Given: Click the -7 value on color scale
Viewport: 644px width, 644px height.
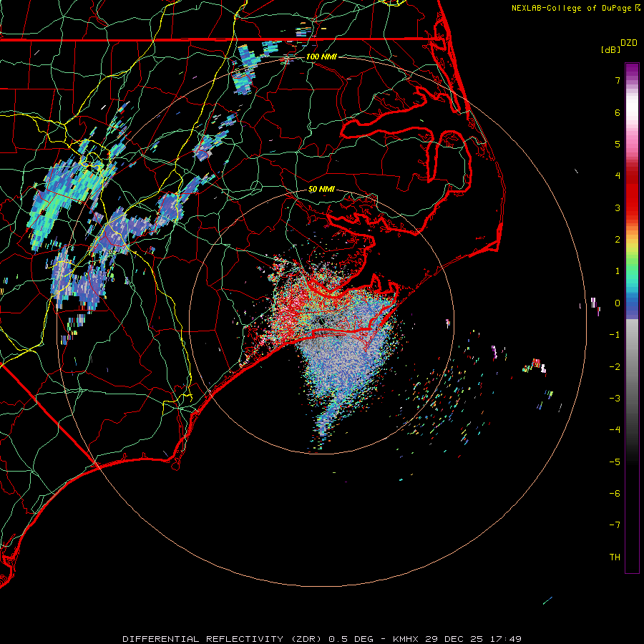Looking at the screenshot, I should coord(615,525).
